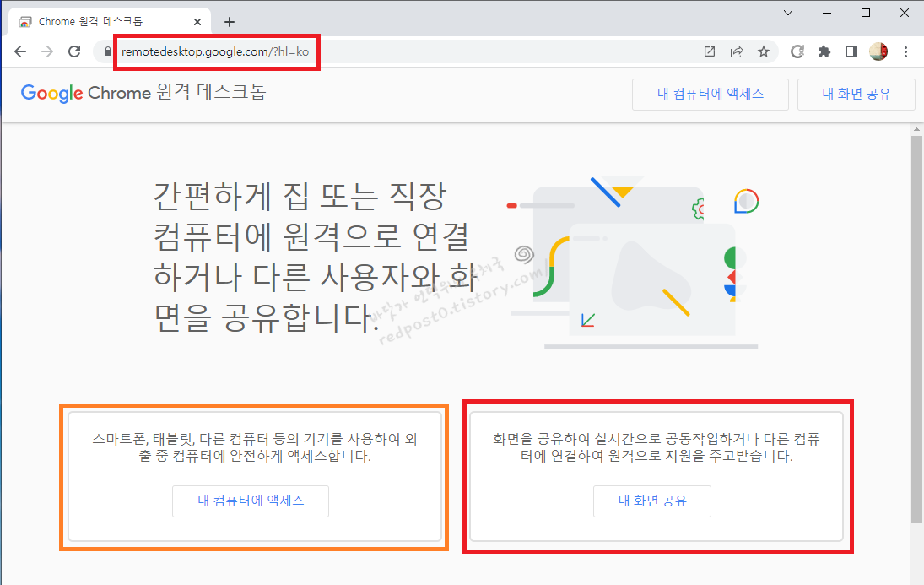Click card button 내 화면 공유

[652, 501]
